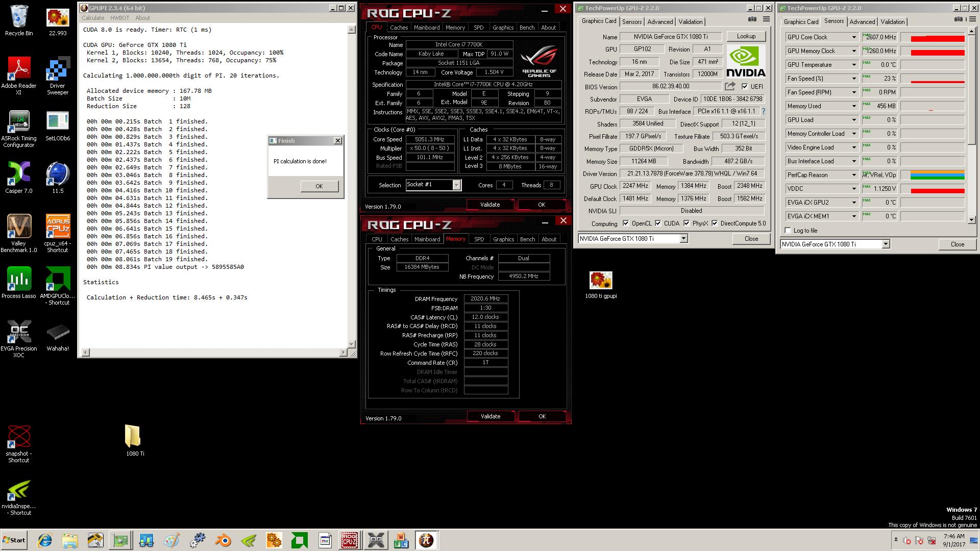Click the Windows Start button
980x551 pixels.
coord(14,540)
